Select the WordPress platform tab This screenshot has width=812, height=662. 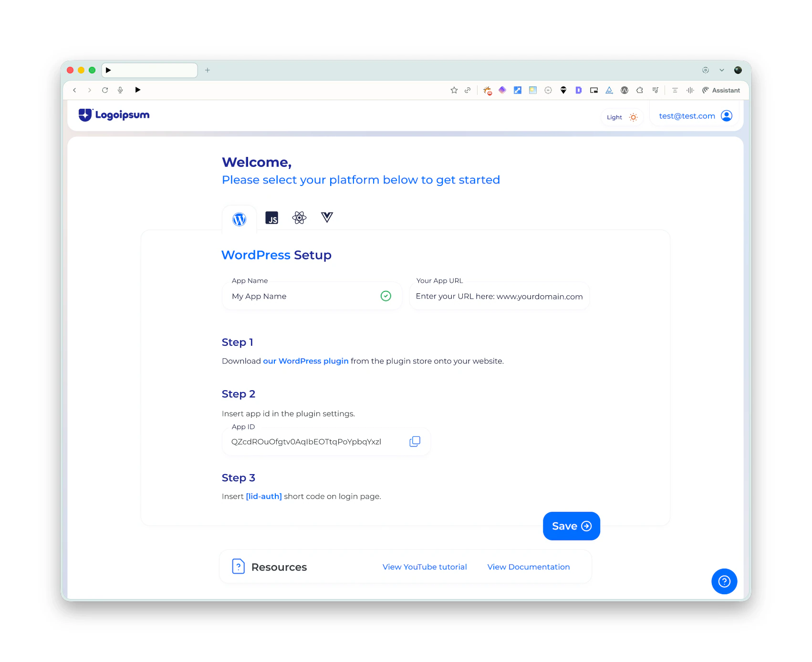point(239,219)
